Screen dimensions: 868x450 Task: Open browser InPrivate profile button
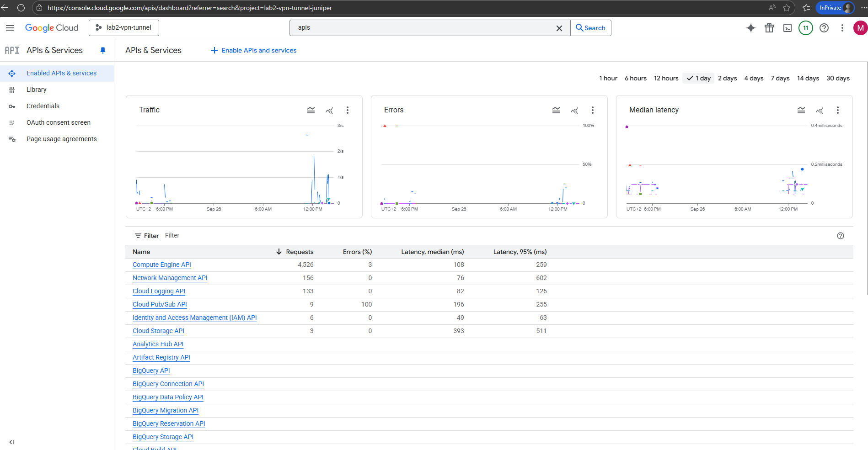(836, 8)
